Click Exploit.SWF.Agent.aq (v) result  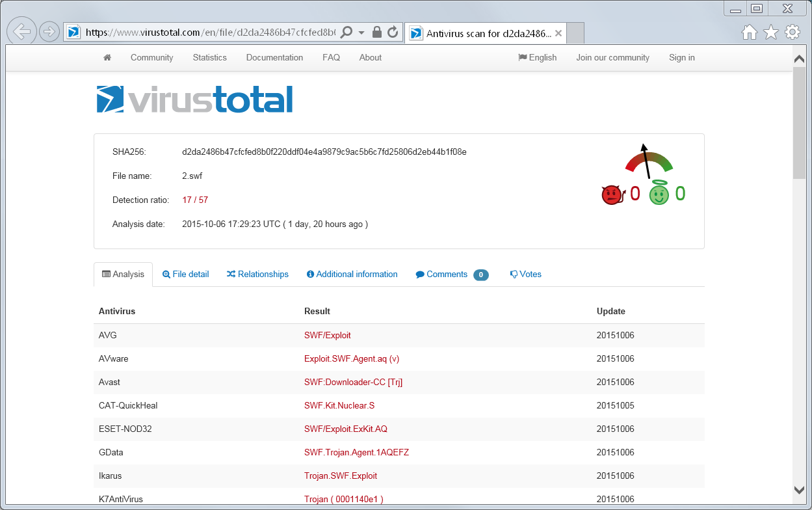352,358
